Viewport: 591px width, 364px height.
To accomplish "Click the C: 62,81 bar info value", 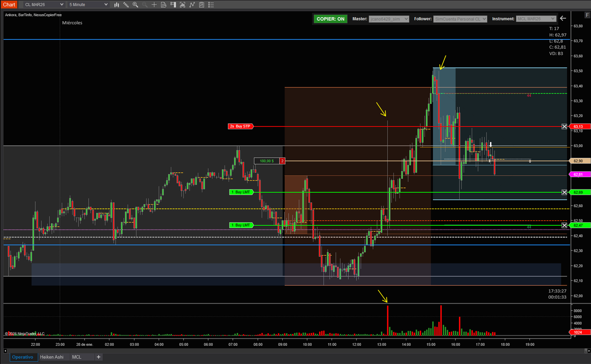I will point(558,47).
